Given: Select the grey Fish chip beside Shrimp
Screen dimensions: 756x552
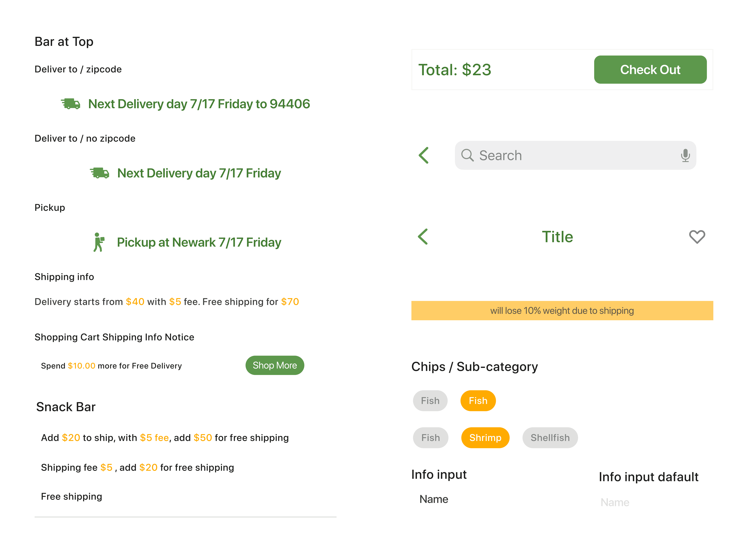Looking at the screenshot, I should (x=430, y=438).
